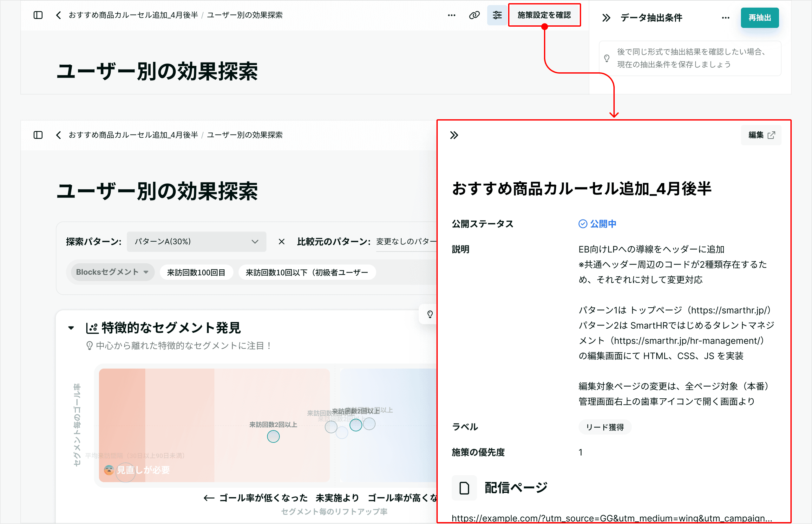The height and width of the screenshot is (524, 812).
Task: Toggle lower sidebar panel icon
Action: [38, 135]
